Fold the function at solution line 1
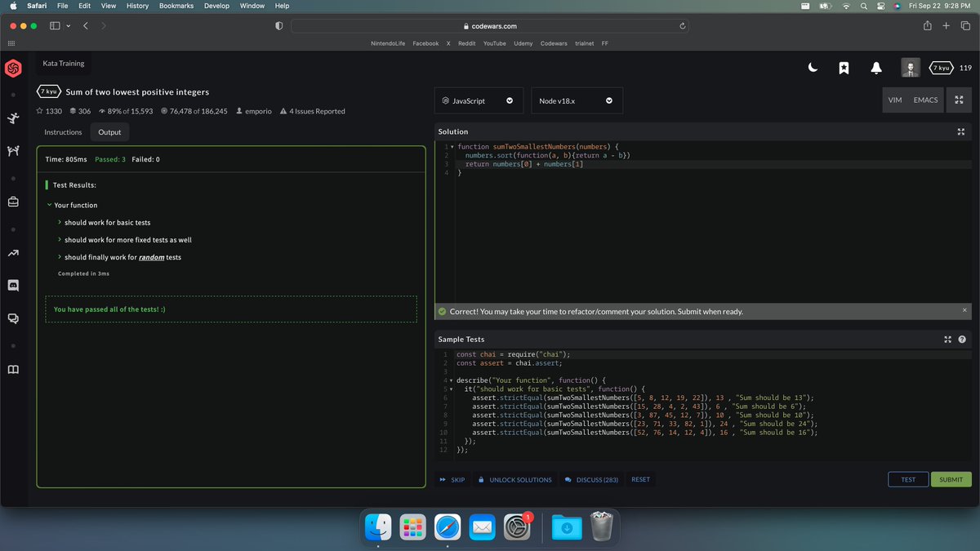 coord(452,146)
